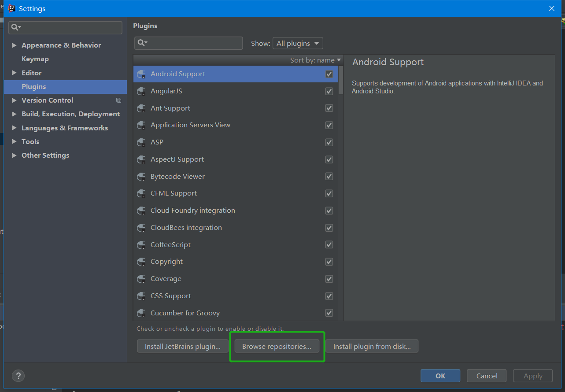
Task: Expand the Other Settings arrow
Action: pyautogui.click(x=14, y=155)
